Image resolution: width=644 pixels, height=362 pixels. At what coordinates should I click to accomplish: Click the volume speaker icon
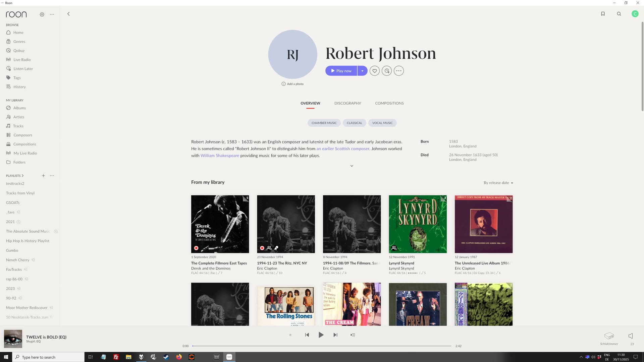(x=631, y=336)
